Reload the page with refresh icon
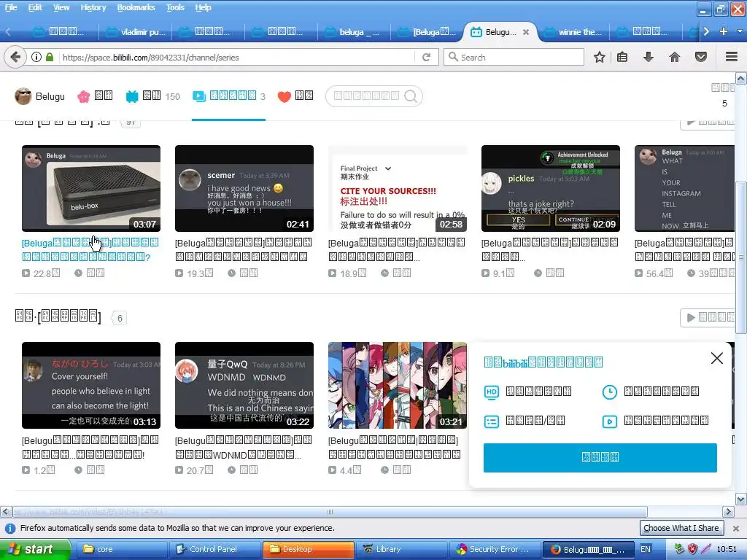Viewport: 747px width, 560px height. [426, 57]
